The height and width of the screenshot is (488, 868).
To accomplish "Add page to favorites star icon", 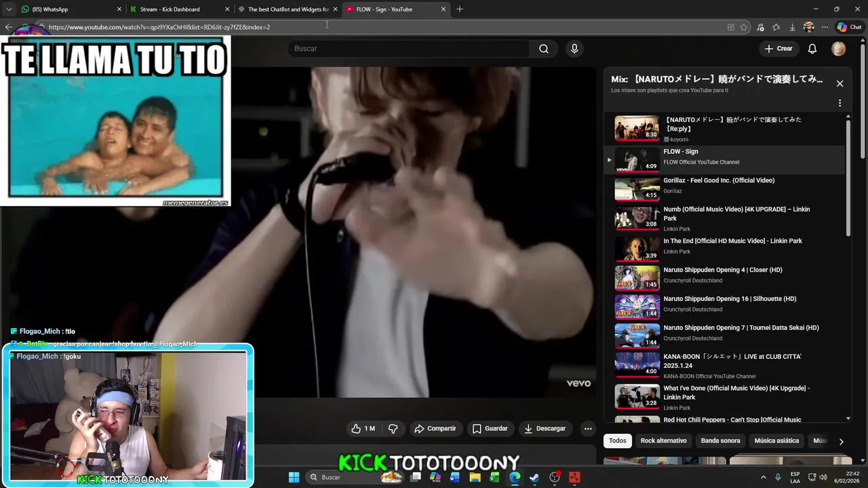I will [x=744, y=27].
